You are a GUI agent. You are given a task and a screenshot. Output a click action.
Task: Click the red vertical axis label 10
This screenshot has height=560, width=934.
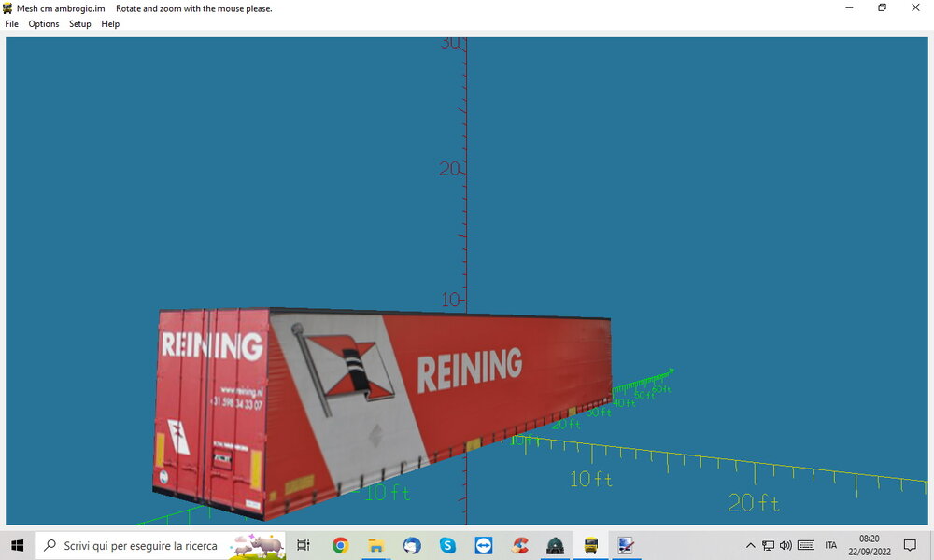coord(451,300)
